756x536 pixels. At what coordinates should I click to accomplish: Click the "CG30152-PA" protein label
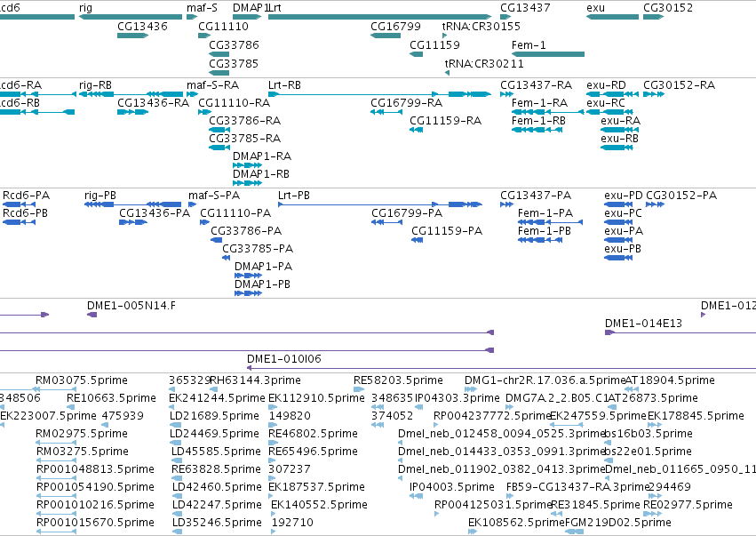tap(681, 196)
